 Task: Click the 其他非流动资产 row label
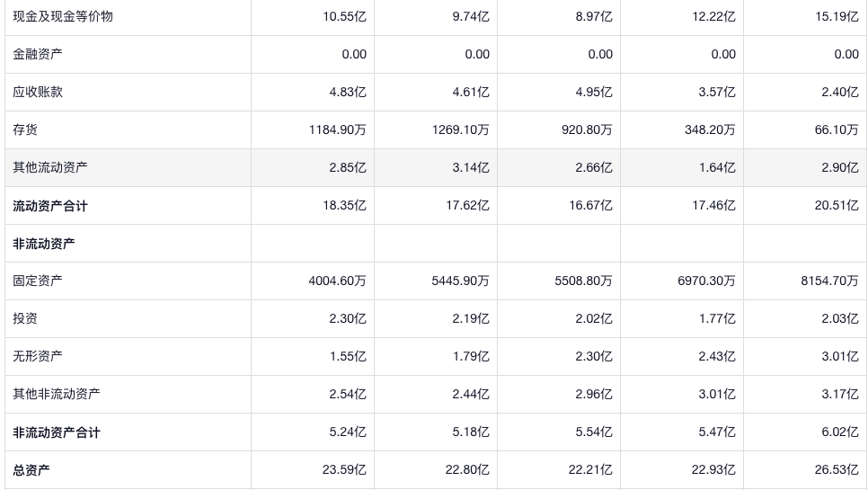tap(57, 394)
